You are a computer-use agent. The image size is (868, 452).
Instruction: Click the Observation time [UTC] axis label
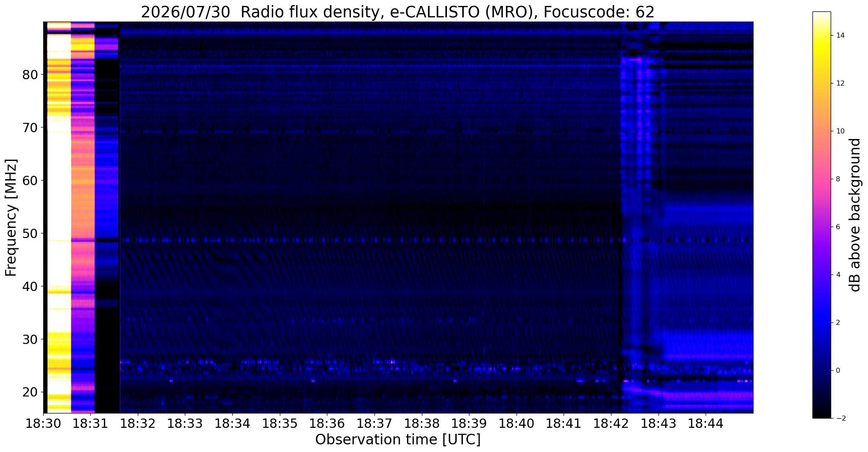[x=398, y=440]
